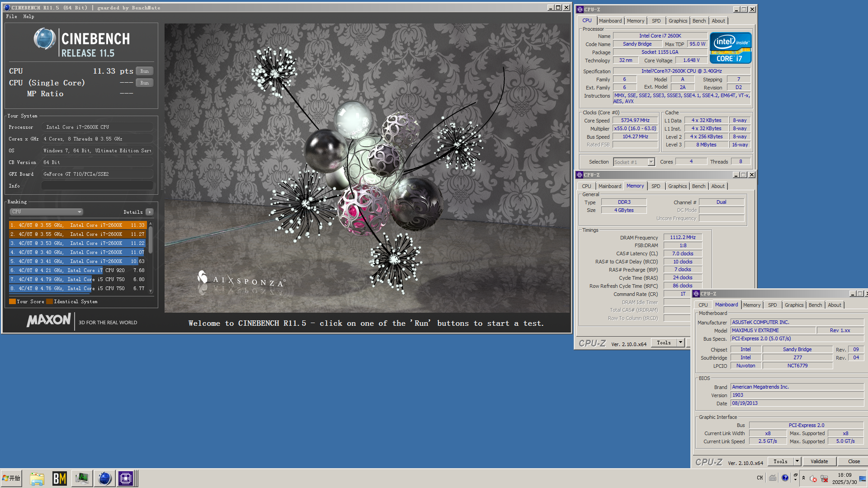Screen dimensions: 868x488
Task: Open Graphics tab in Memory CPU-Z window
Action: (x=678, y=186)
